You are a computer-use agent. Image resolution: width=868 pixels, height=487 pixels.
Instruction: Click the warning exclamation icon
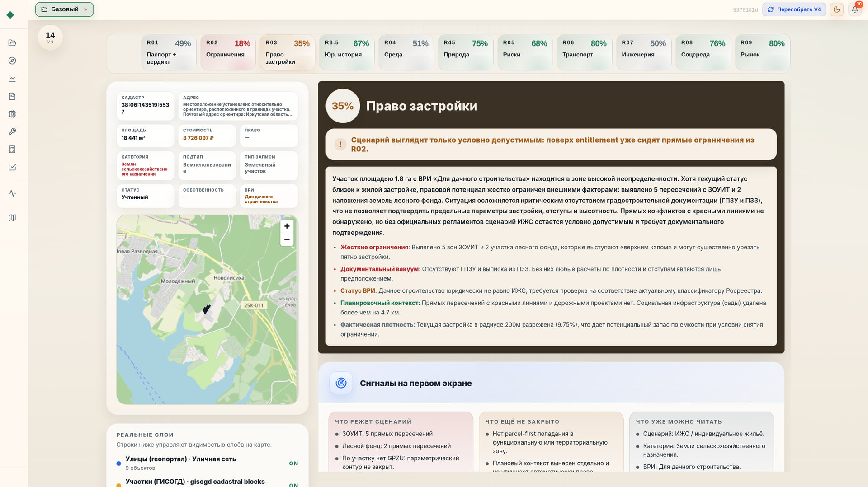tap(340, 145)
